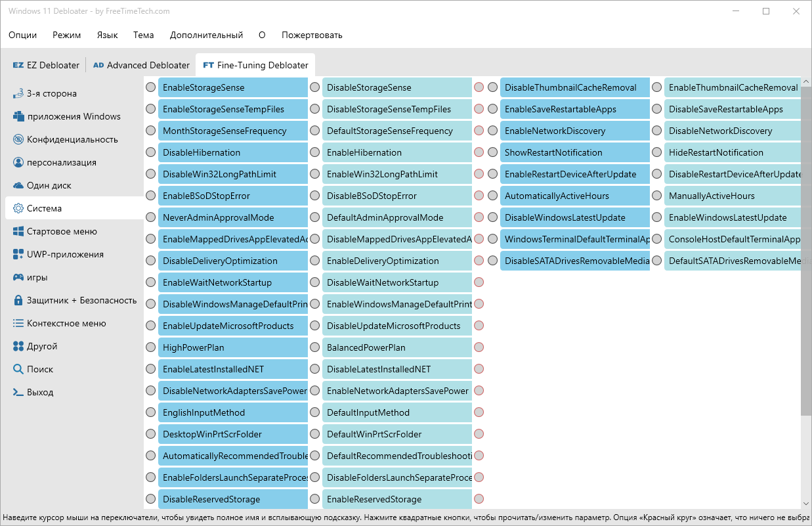Select the игры gamepad icon
Viewport: 812px width, 526px height.
click(18, 277)
